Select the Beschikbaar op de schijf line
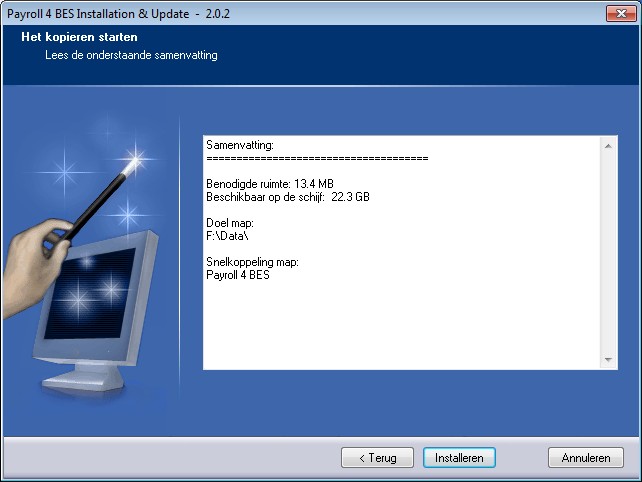 [287, 198]
